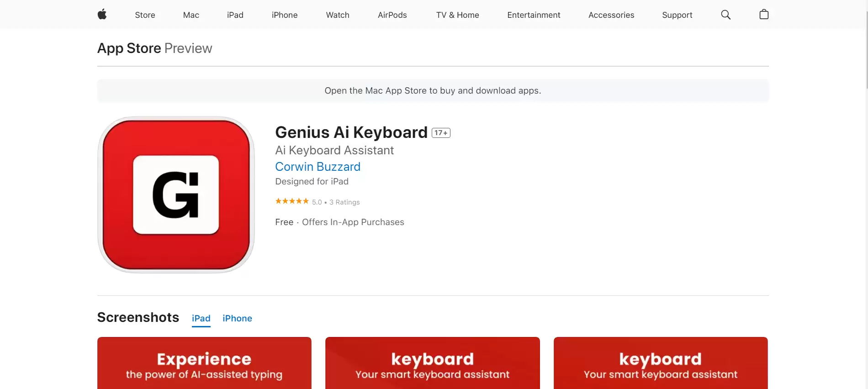
Task: Click the middle keyboard screenshot
Action: click(x=432, y=363)
